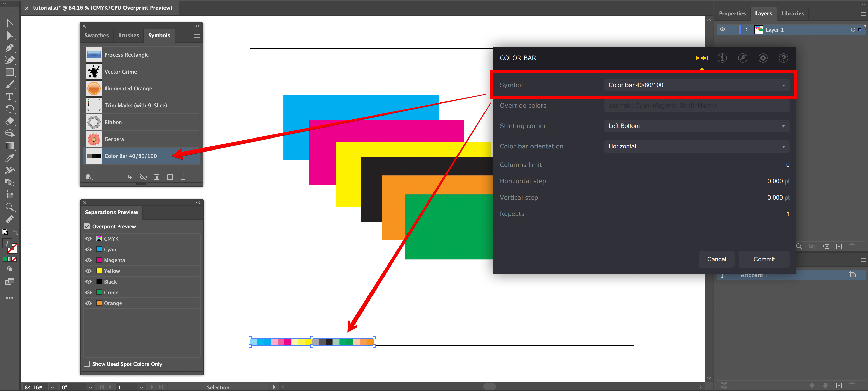This screenshot has height=391, width=868.
Task: Select the Selection tool
Action: click(x=10, y=23)
